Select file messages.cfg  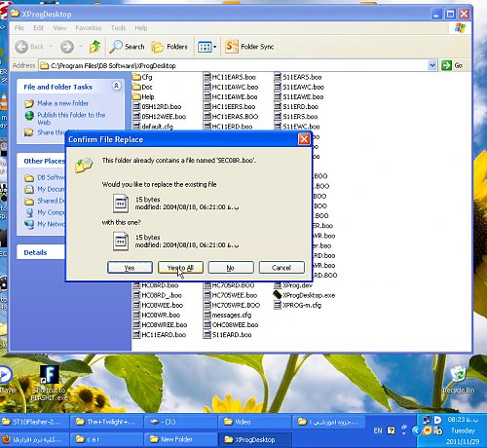point(227,315)
